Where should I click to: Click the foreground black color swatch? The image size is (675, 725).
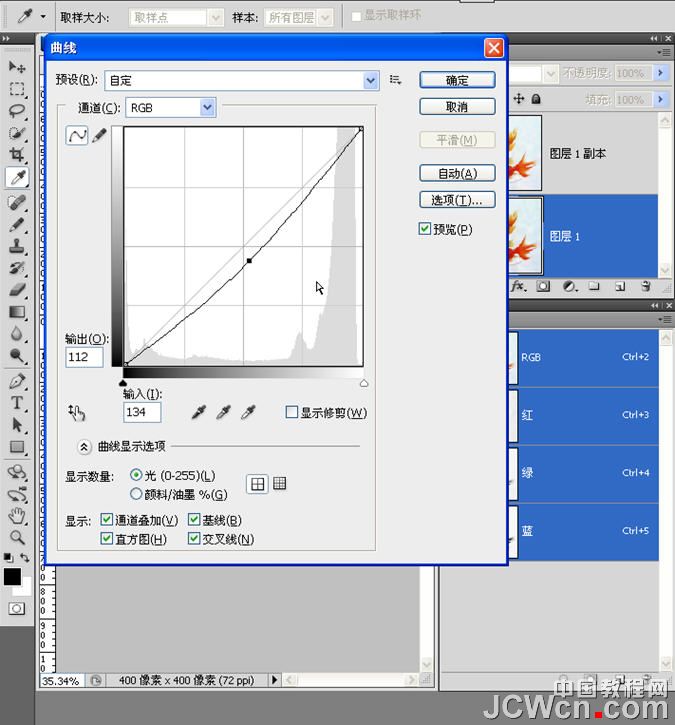tap(12, 577)
